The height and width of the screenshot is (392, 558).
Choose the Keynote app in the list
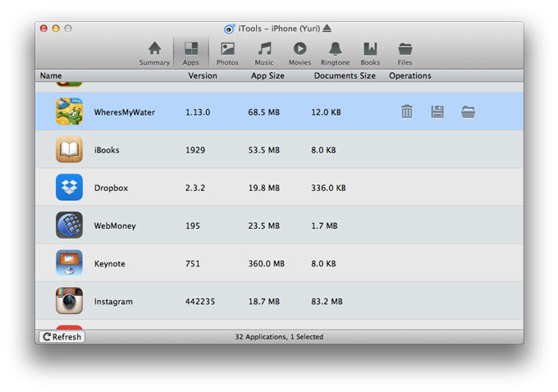tap(109, 264)
